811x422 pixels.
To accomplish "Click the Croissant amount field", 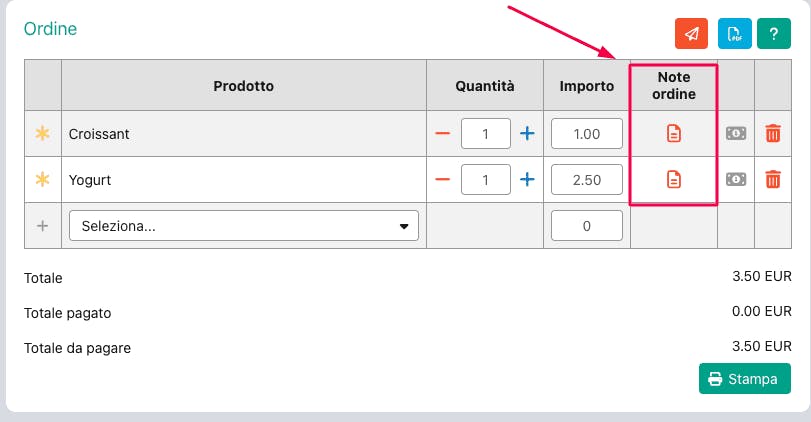I will [x=587, y=133].
